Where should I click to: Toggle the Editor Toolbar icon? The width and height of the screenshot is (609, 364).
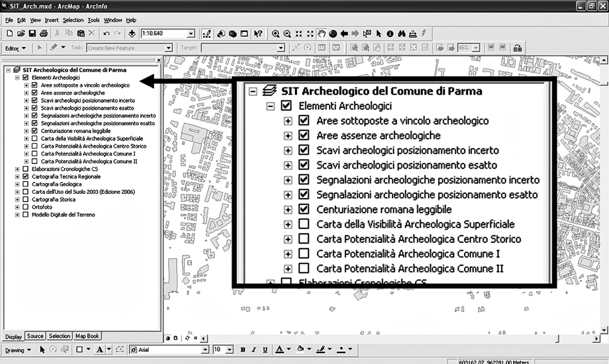coord(207,33)
